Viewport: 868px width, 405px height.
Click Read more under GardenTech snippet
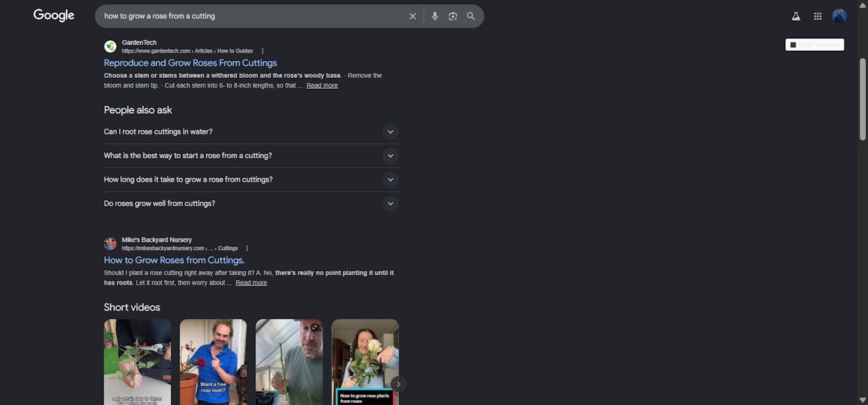(x=322, y=85)
